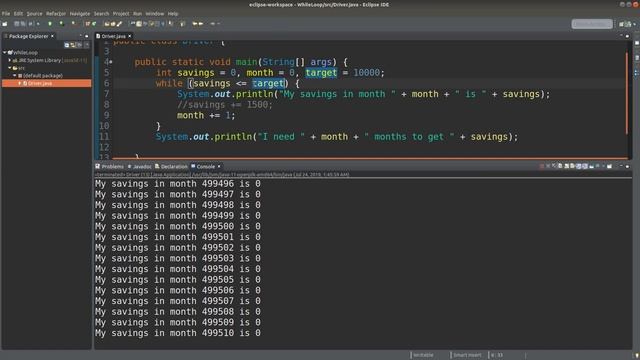The height and width of the screenshot is (360, 640).
Task: Click console line 'month 499496 is 0'
Action: click(178, 184)
